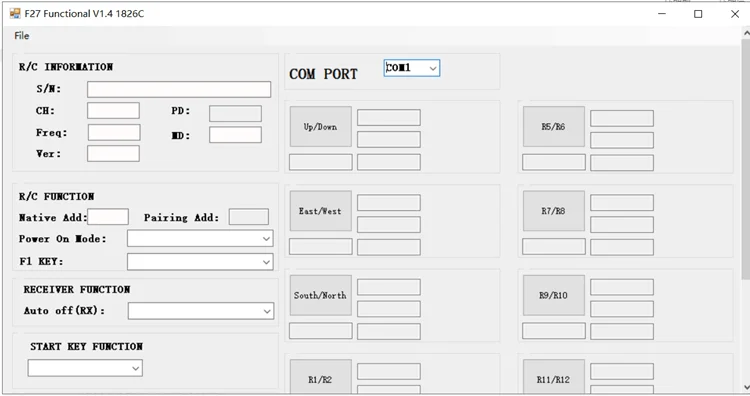Click the Freq text field

[114, 132]
